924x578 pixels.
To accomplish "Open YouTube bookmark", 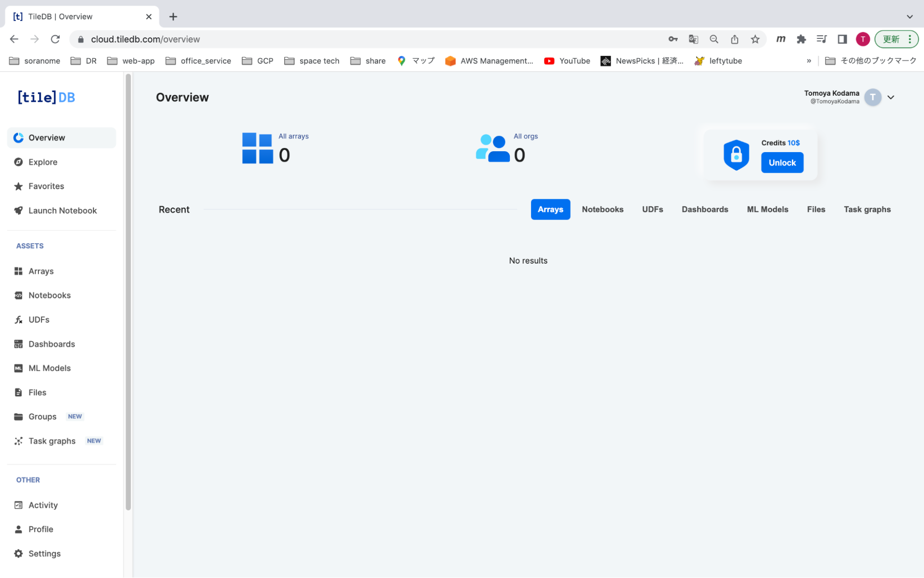I will [567, 61].
